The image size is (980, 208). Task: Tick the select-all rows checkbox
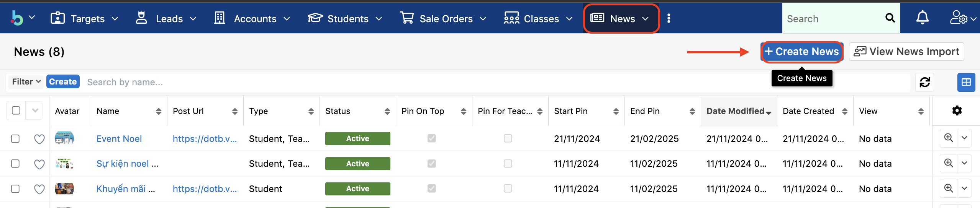(x=16, y=110)
